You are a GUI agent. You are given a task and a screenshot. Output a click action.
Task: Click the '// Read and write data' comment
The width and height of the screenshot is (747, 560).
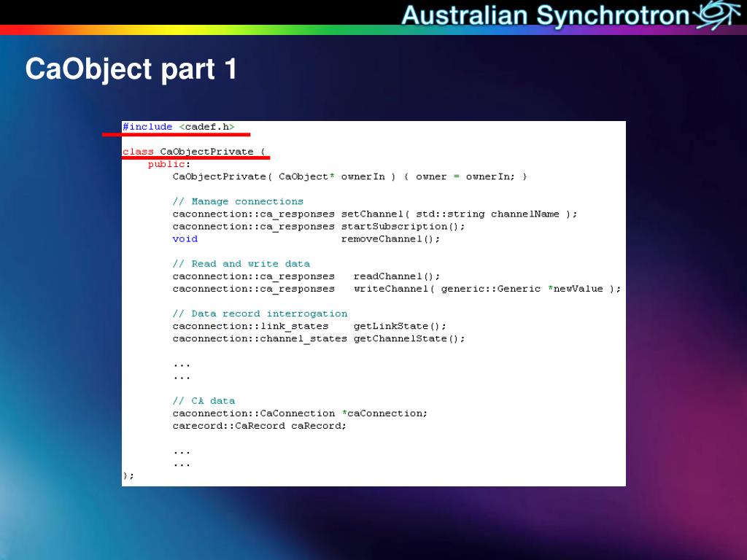click(241, 264)
